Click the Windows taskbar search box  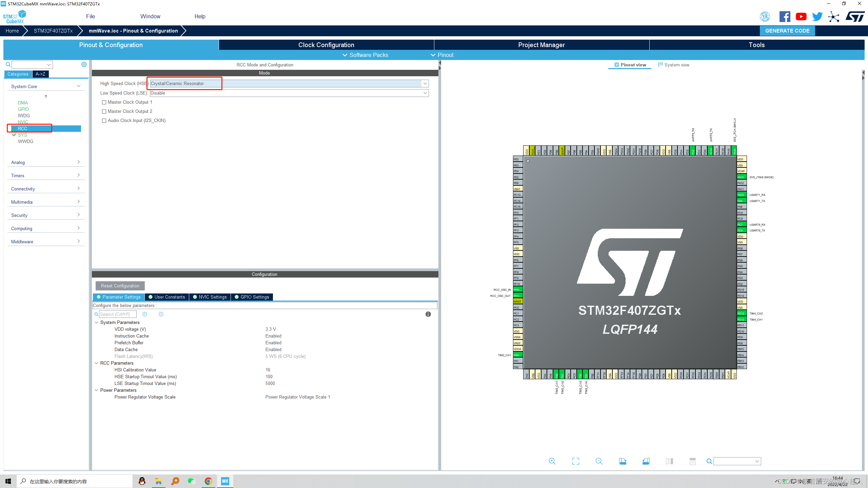[x=75, y=481]
